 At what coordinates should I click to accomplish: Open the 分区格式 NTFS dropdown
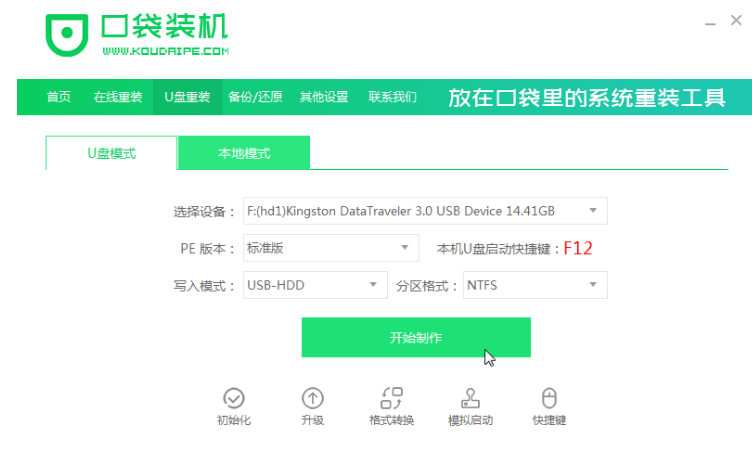pyautogui.click(x=535, y=285)
